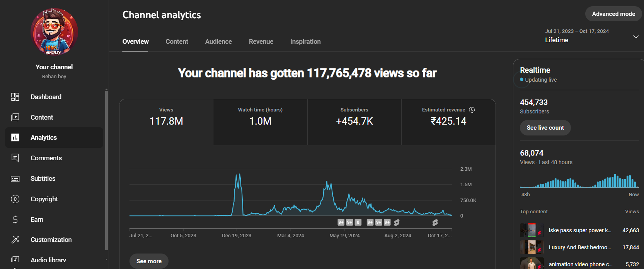Click the '750.0K' y-axis label
This screenshot has width=644, height=269.
pos(468,200)
